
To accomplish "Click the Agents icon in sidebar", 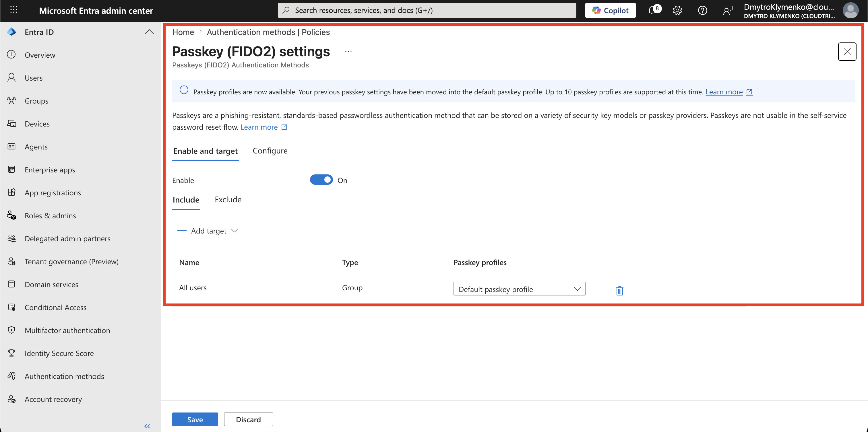I will click(11, 146).
